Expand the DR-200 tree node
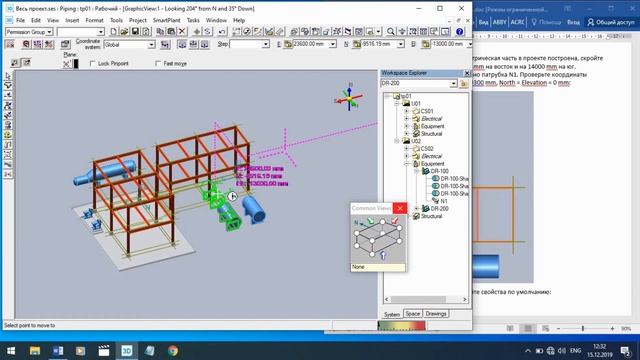Image resolution: width=640 pixels, height=360 pixels. tap(416, 209)
